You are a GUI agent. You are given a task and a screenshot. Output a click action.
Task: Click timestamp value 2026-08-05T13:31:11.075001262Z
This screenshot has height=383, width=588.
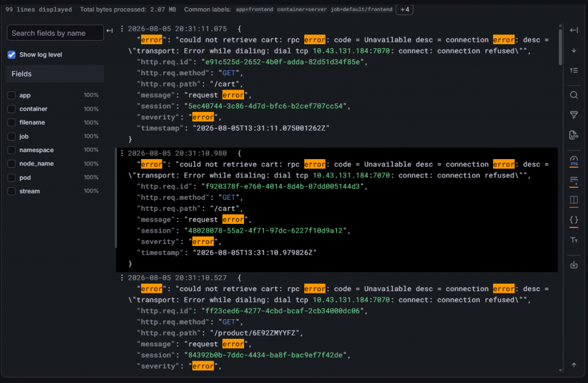261,128
